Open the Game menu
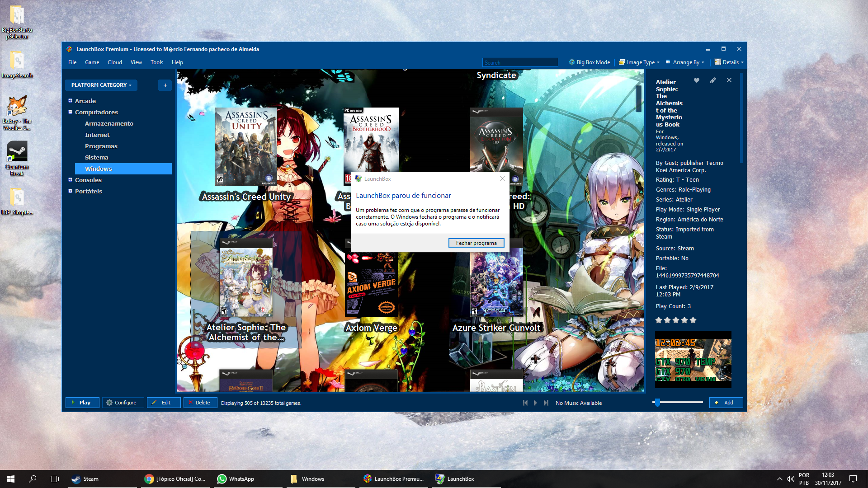 (x=92, y=62)
